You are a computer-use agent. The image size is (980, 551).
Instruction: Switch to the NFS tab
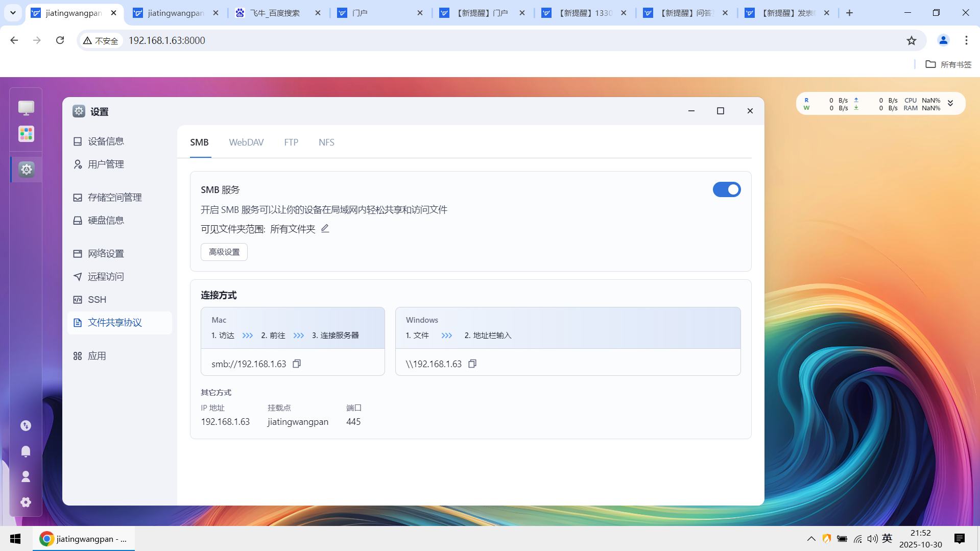(x=326, y=142)
